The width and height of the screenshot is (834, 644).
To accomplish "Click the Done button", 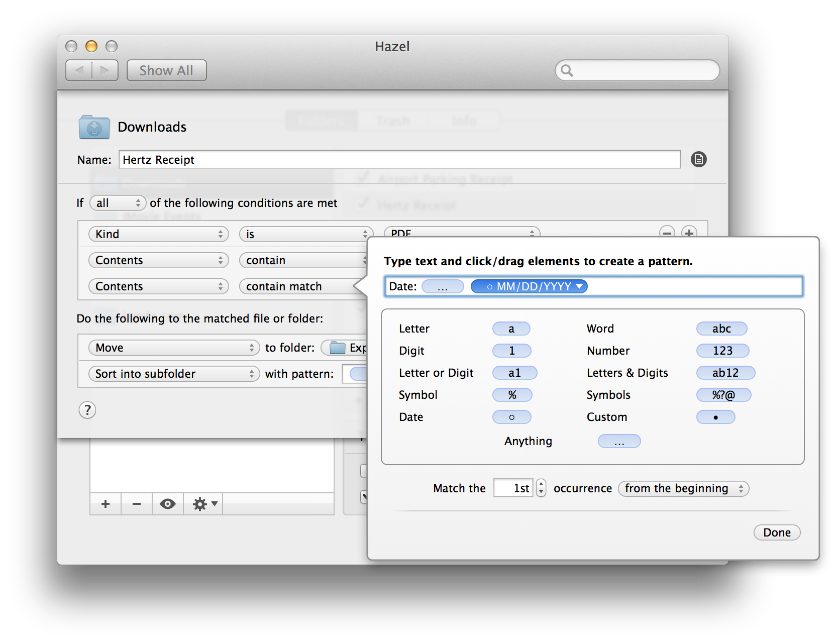I will click(777, 532).
